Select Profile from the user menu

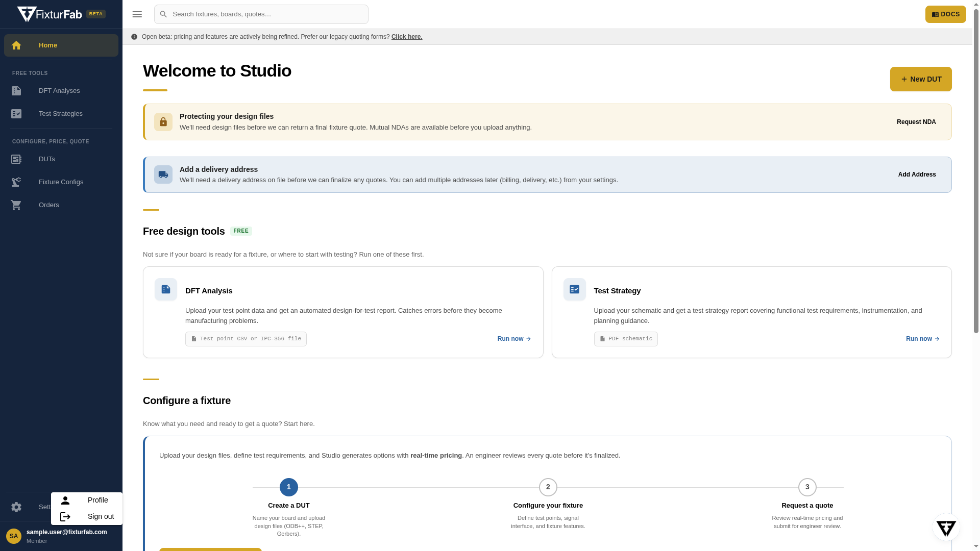coord(87,500)
